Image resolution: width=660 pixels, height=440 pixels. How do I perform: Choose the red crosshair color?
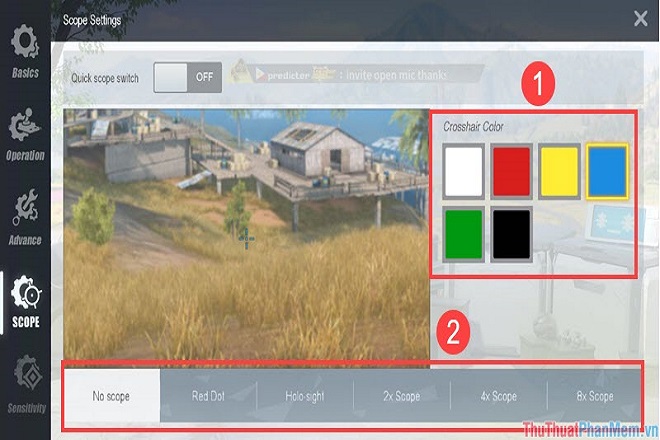[x=511, y=171]
